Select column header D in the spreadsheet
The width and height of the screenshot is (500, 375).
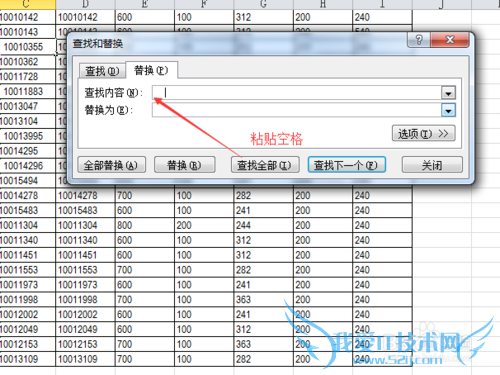85,4
